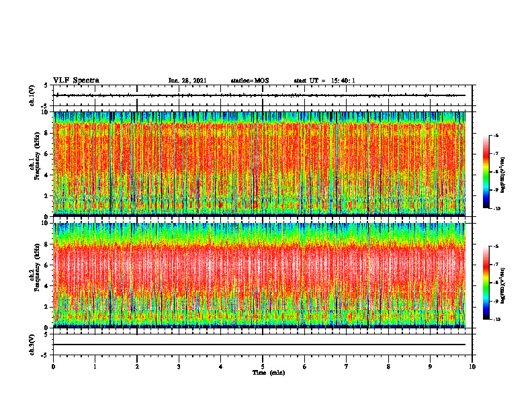Click time axis tick label "10"

click(x=472, y=367)
